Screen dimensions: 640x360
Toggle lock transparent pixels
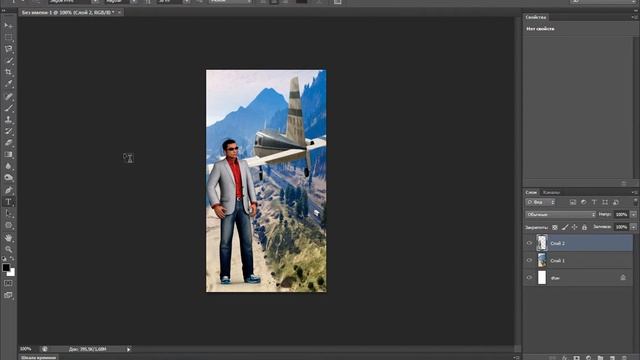pyautogui.click(x=555, y=227)
